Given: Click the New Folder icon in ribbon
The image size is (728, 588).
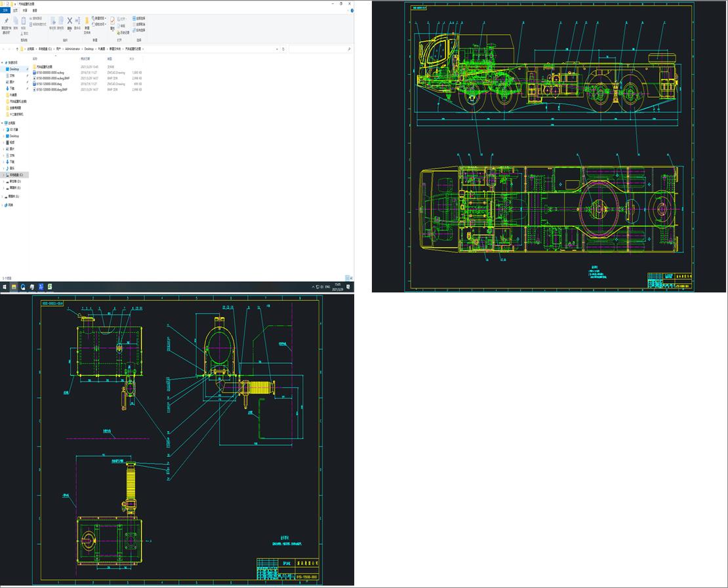Looking at the screenshot, I should 87,22.
